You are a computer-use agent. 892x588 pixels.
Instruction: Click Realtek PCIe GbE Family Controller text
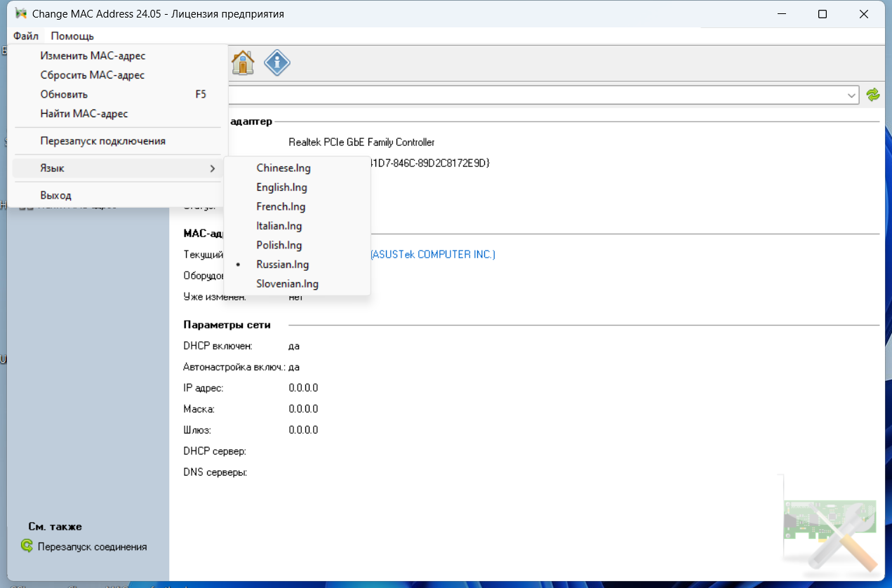pos(361,142)
